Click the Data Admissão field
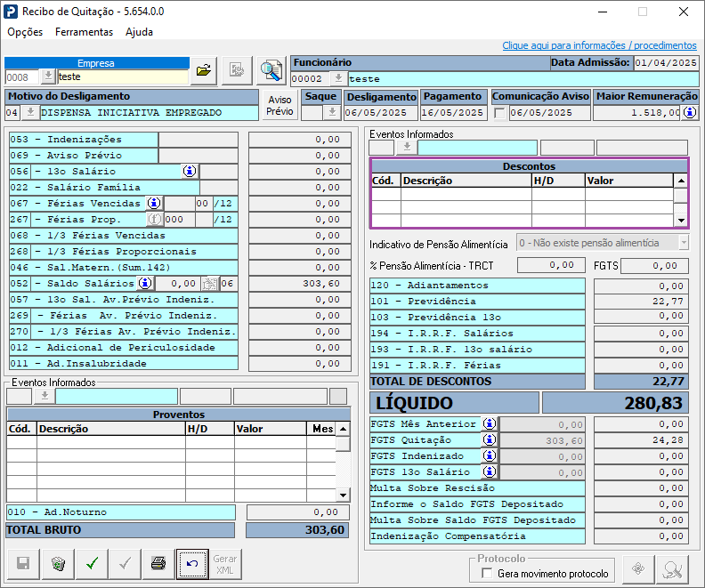Image resolution: width=705 pixels, height=588 pixels. 666,63
